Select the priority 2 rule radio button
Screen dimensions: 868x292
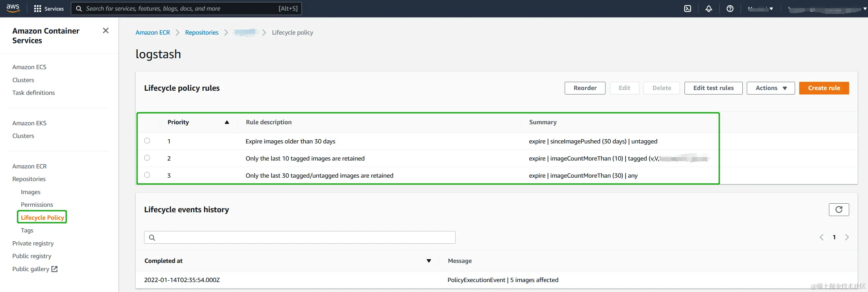147,158
